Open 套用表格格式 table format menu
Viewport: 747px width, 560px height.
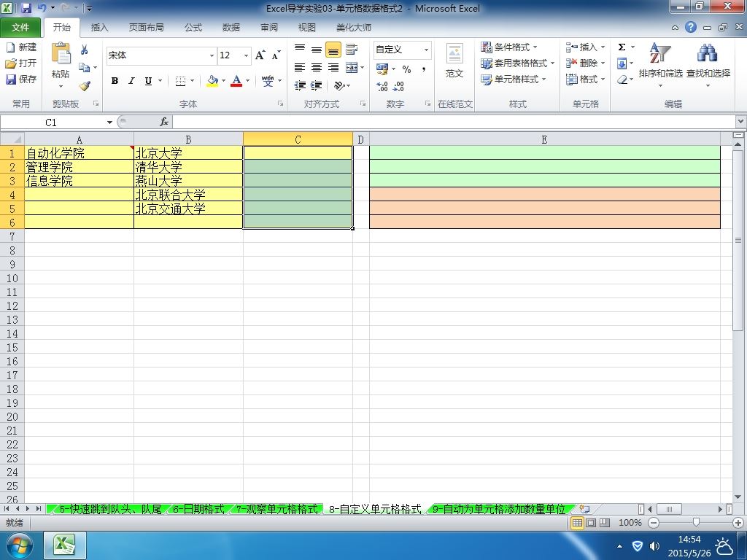(x=517, y=63)
